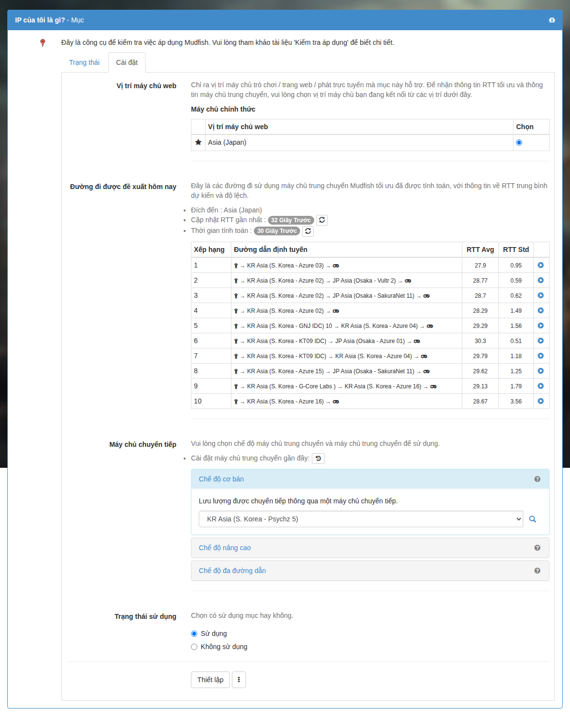Image resolution: width=570 pixels, height=728 pixels.
Task: Open the KR Asia Psychz 5 dropdown
Action: pos(361,519)
